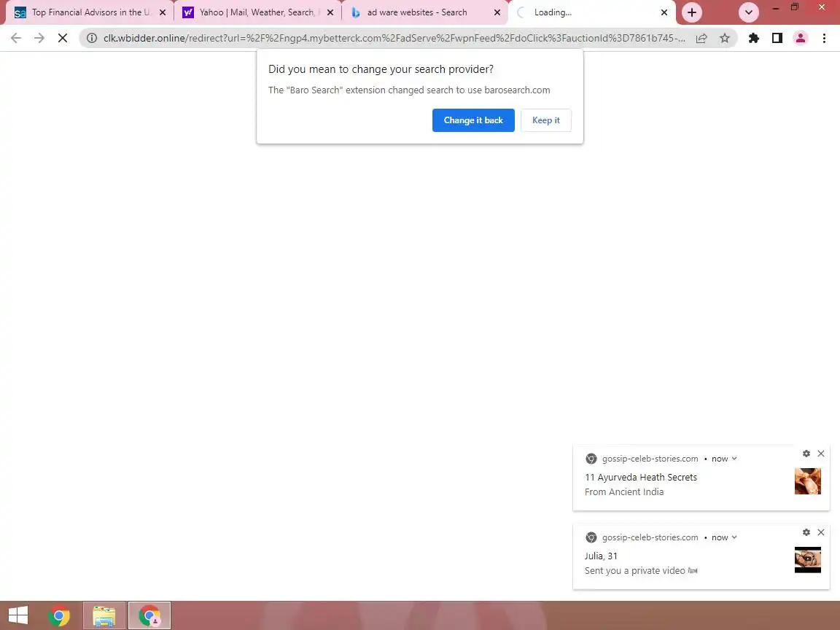The height and width of the screenshot is (630, 840).
Task: Switch to Top Financial Advisors tab
Action: point(90,12)
